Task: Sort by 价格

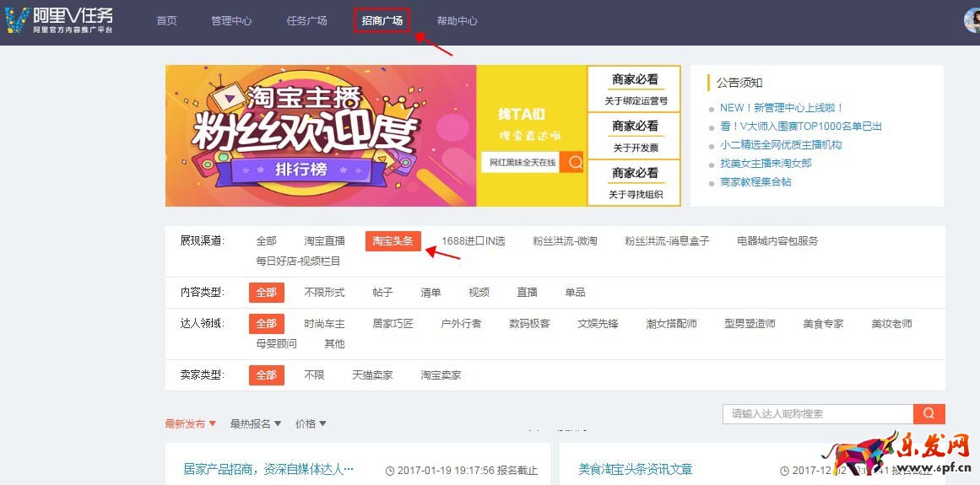Action: coord(311,423)
